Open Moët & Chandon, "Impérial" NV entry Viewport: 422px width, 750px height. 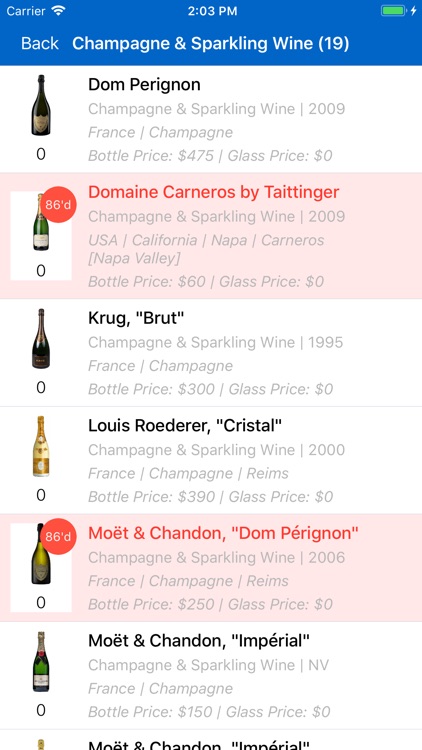211,675
